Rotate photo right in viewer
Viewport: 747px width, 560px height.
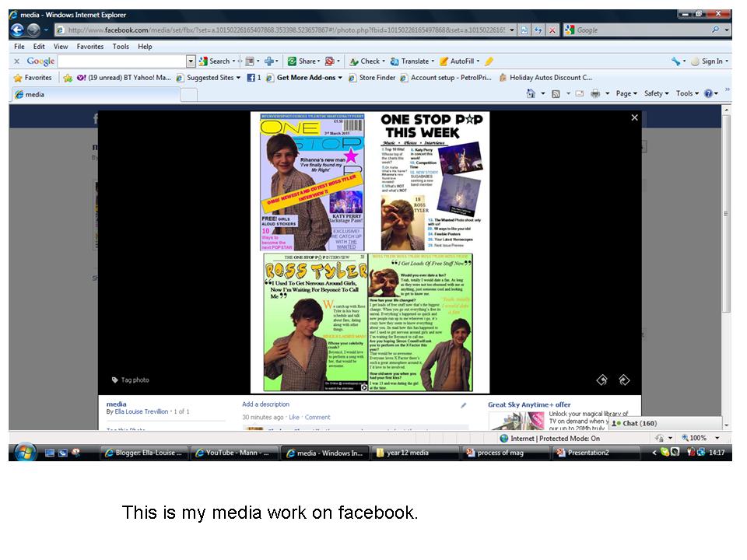pyautogui.click(x=624, y=380)
